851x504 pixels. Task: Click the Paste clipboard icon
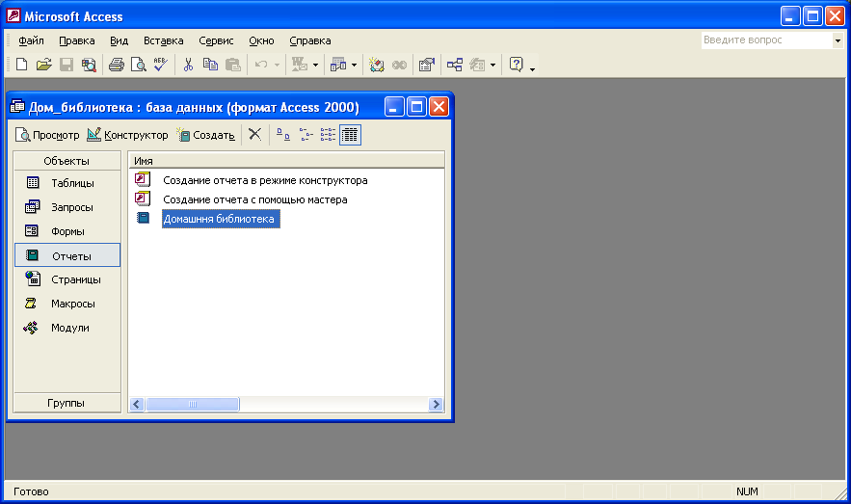(x=233, y=65)
